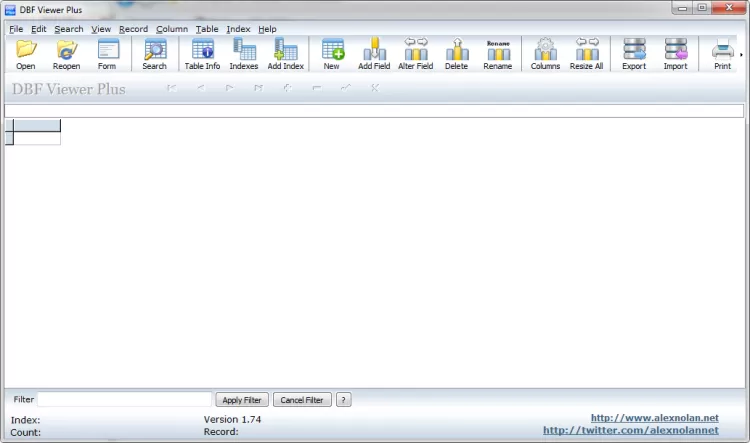
Task: Open the twitter.com/alexnolannet link
Action: (630, 430)
